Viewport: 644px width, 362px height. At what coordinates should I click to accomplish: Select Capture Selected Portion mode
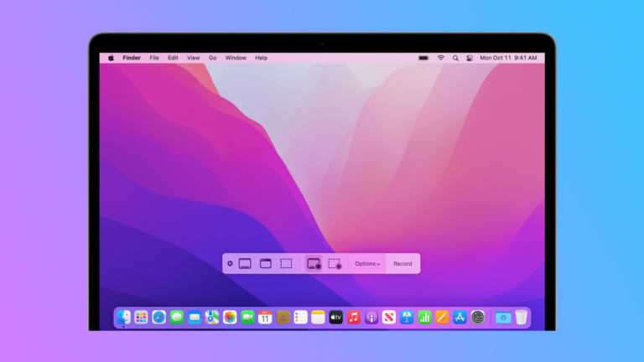pyautogui.click(x=286, y=263)
